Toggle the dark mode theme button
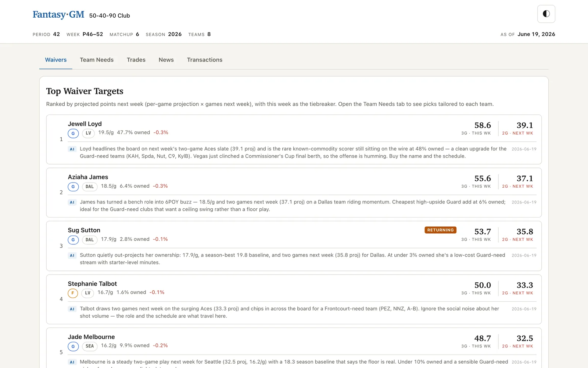This screenshot has width=588, height=368. pyautogui.click(x=546, y=14)
